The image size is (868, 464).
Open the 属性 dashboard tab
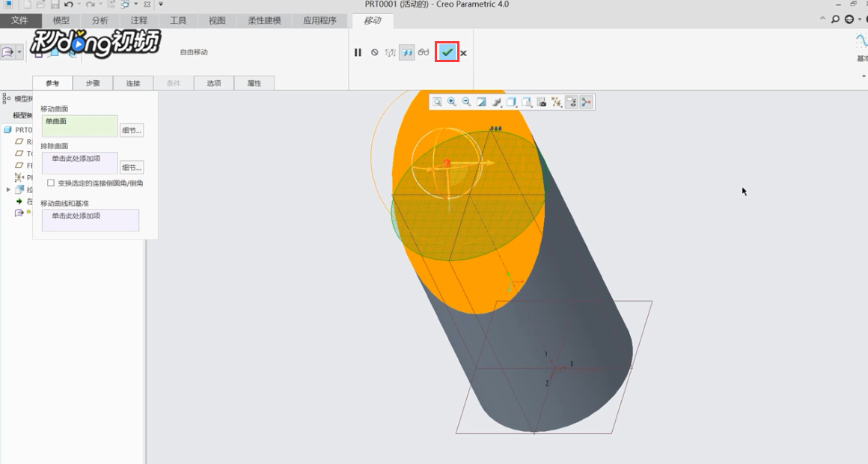(254, 83)
